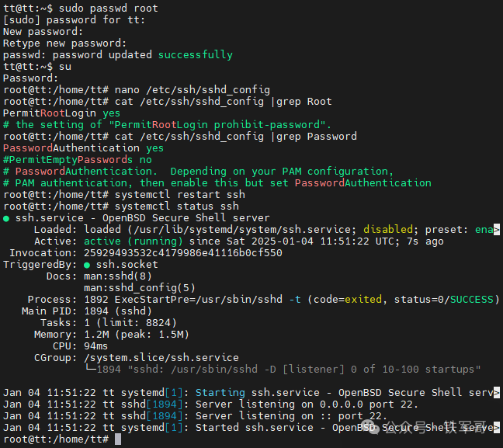Viewport: 503px width, 448px height.
Task: Click the "ExecStartPre=/usr/sbin/sshd" process text
Action: pyautogui.click(x=199, y=299)
